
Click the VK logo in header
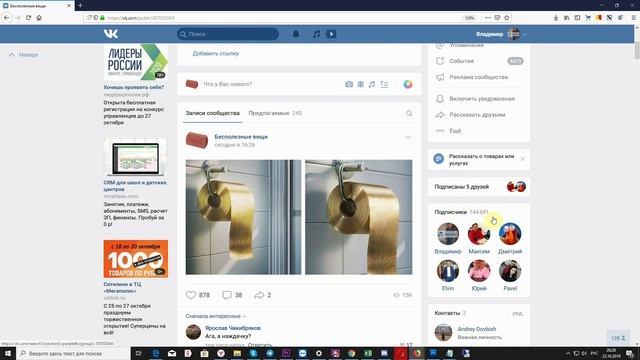tap(111, 34)
